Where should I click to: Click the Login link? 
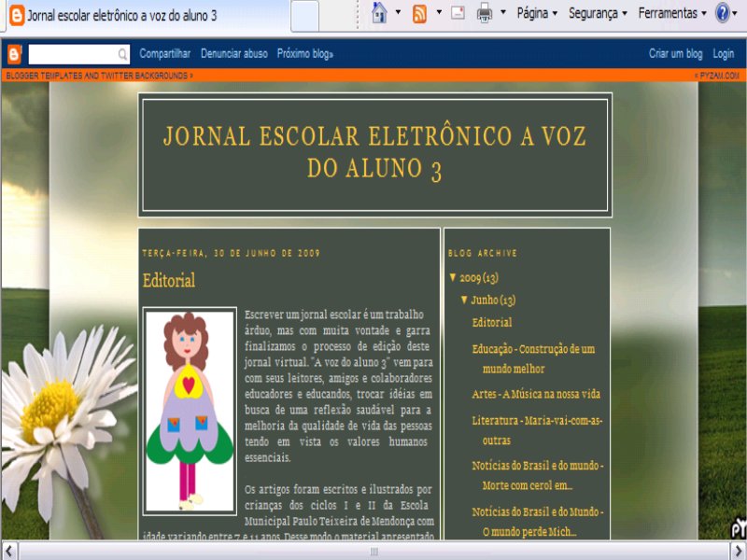pyautogui.click(x=723, y=54)
